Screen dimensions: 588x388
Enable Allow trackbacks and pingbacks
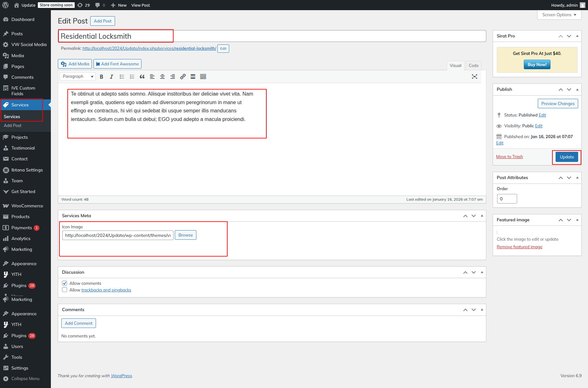(x=65, y=290)
